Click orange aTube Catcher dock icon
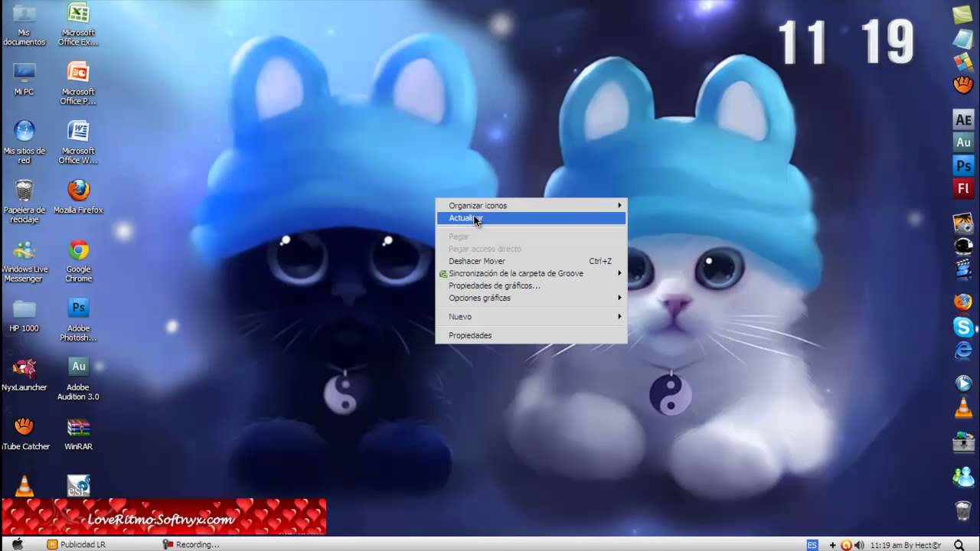Viewport: 980px width, 551px height. 963,84
